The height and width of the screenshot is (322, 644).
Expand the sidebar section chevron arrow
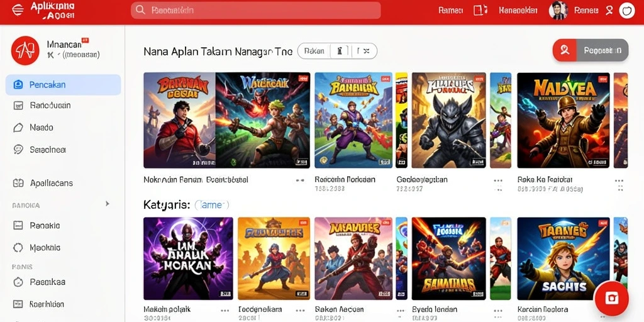pyautogui.click(x=107, y=203)
